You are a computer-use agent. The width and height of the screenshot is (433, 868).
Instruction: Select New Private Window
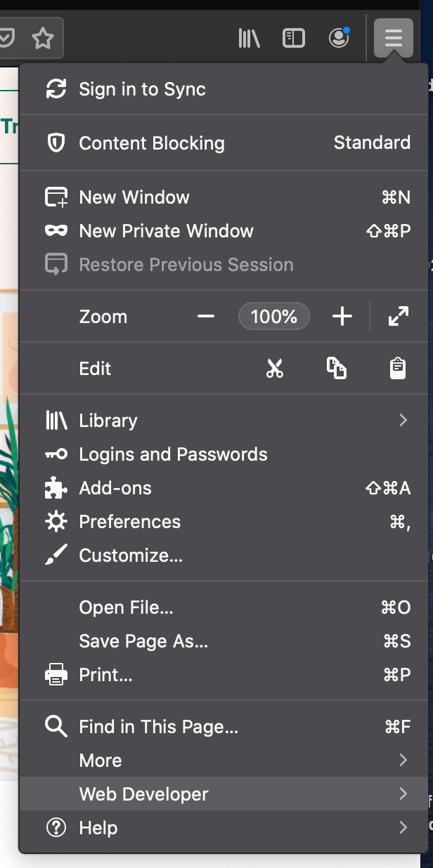pos(166,231)
